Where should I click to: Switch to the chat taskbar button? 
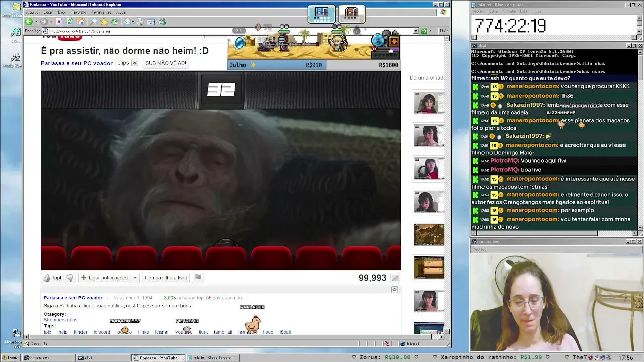(104, 358)
